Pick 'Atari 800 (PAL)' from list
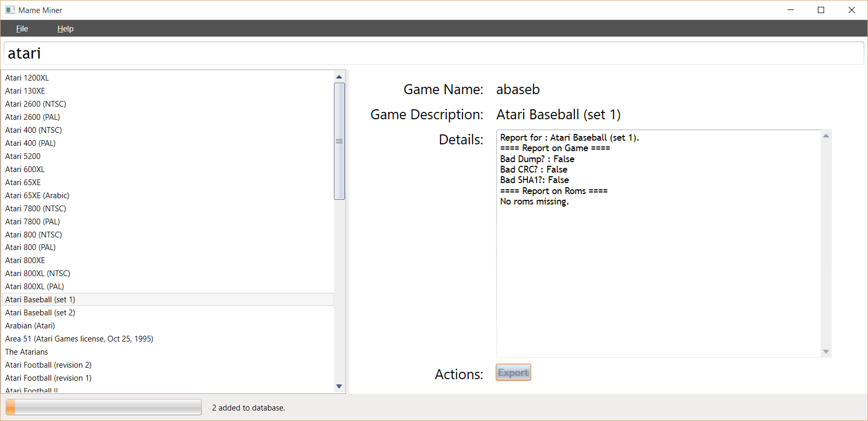Screen dimensions: 868x421 coord(168,247)
